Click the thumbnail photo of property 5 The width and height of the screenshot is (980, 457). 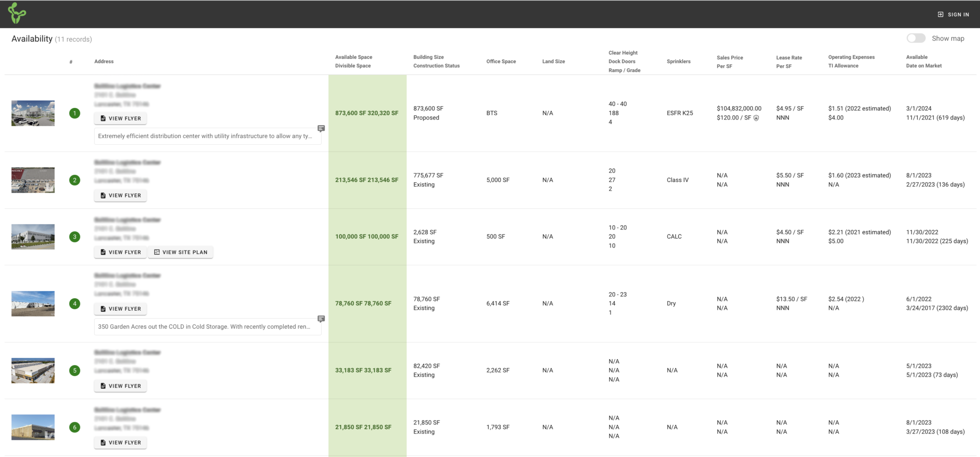click(33, 370)
